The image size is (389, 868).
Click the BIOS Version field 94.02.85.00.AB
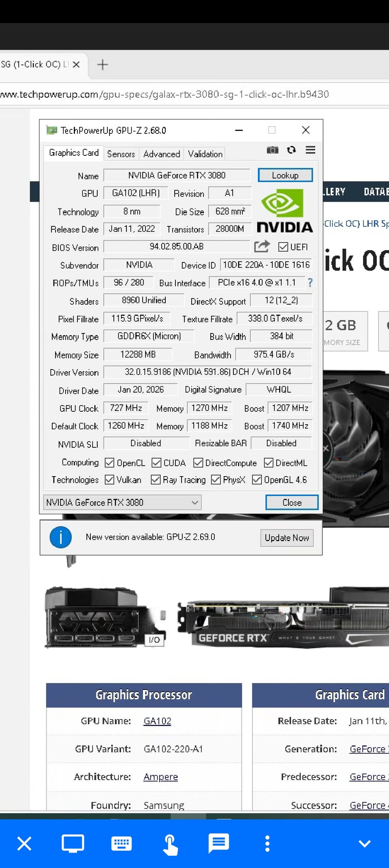coord(177,247)
